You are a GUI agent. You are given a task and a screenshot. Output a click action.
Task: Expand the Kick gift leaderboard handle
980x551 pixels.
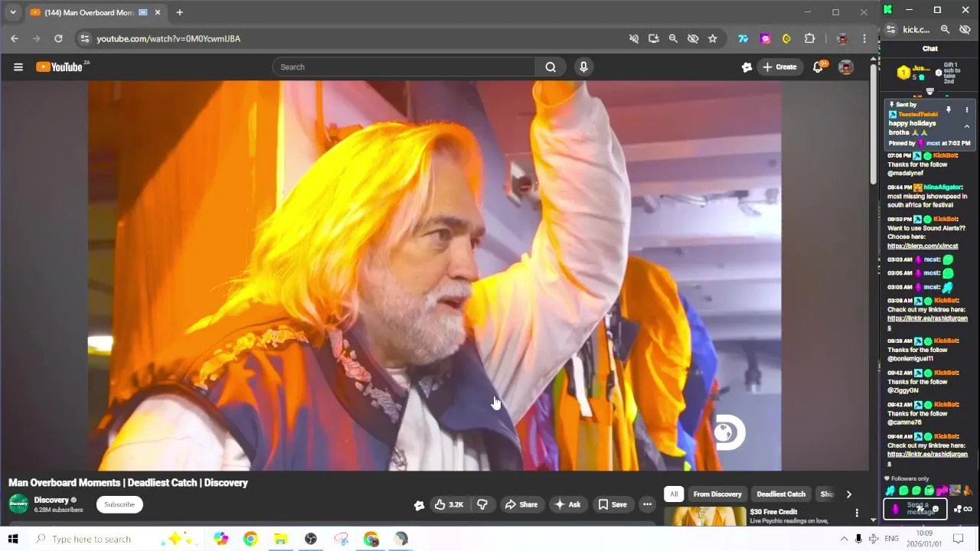point(929,92)
